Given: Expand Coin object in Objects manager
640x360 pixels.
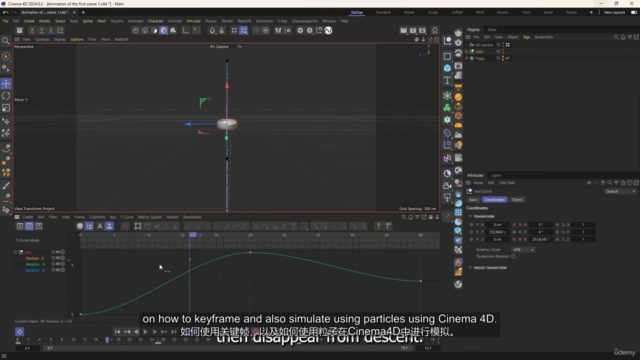Looking at the screenshot, I should [x=467, y=52].
